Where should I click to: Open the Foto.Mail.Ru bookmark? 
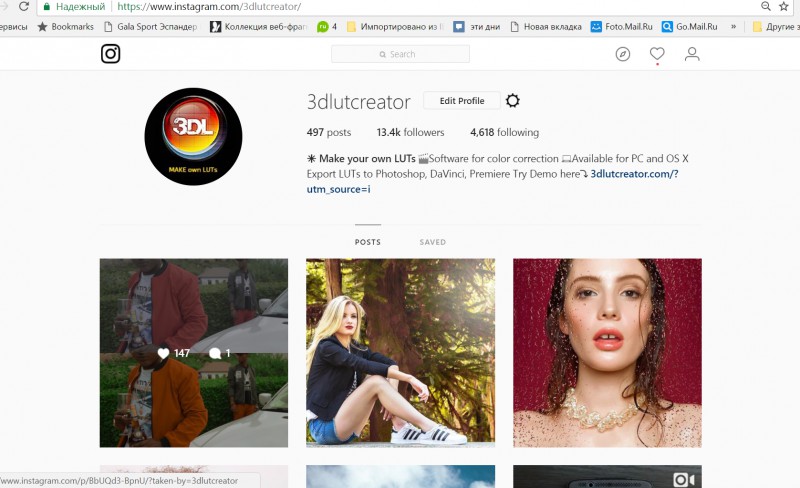621,27
